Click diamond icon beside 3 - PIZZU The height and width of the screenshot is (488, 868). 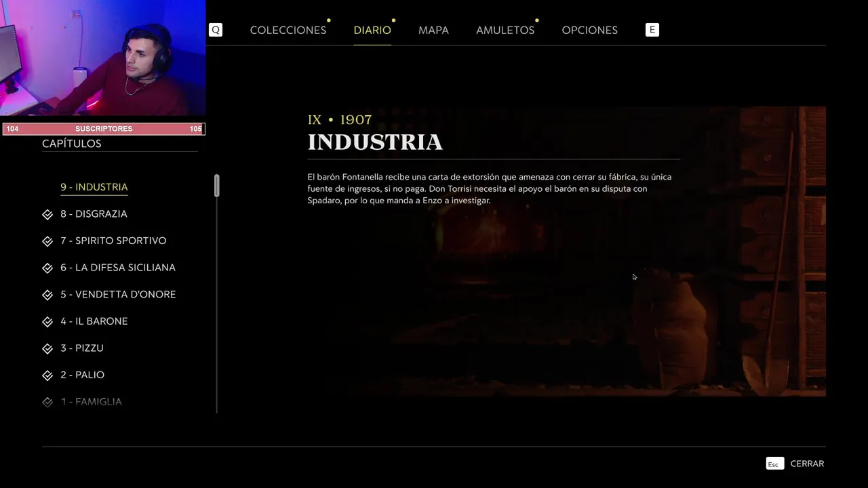click(47, 348)
